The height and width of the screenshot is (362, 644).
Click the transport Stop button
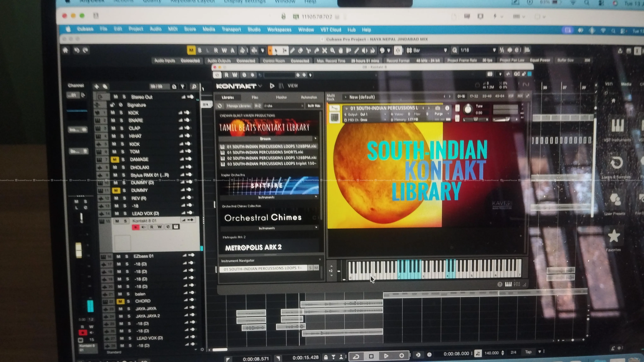point(371,356)
